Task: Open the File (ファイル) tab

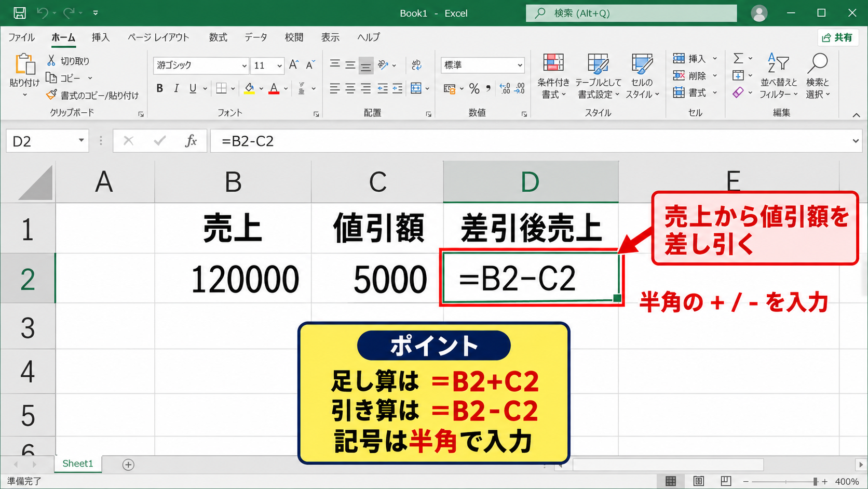Action: pyautogui.click(x=21, y=37)
